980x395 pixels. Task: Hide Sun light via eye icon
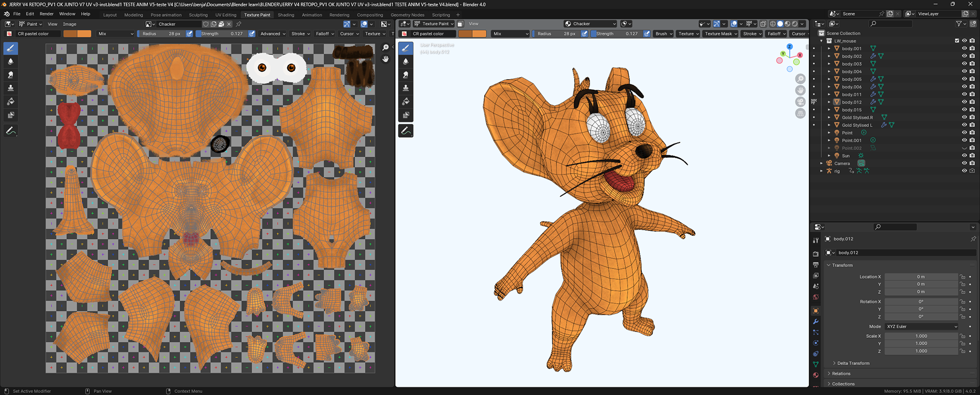click(x=965, y=156)
